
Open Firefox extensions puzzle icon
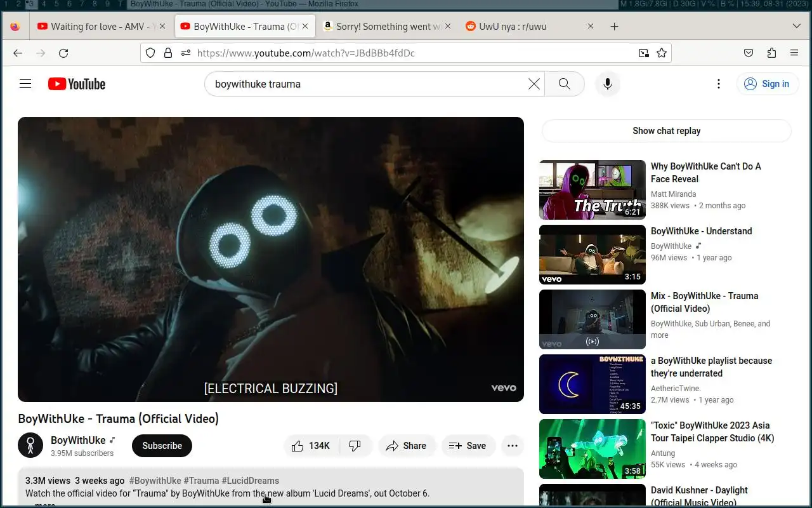(771, 53)
